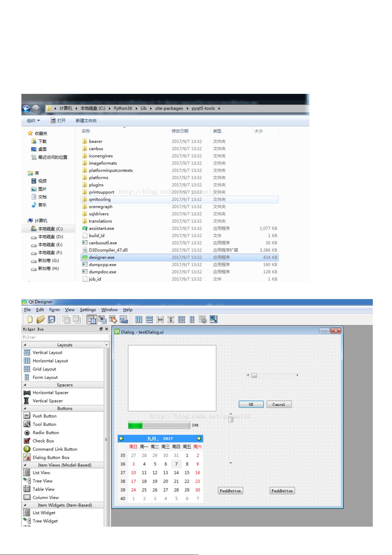Choose Tool Button from Widget Box
392x555 pixels.
(x=44, y=424)
